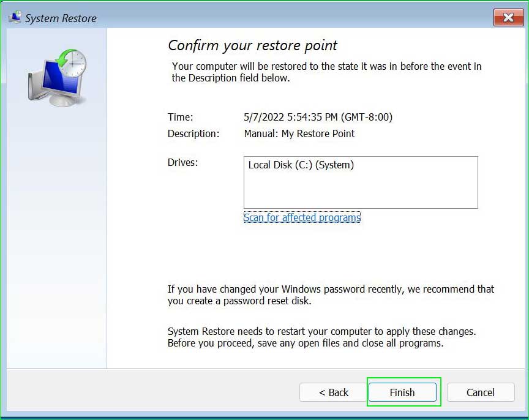The width and height of the screenshot is (529, 420).
Task: Cancel the System Restore wizard
Action: (481, 392)
